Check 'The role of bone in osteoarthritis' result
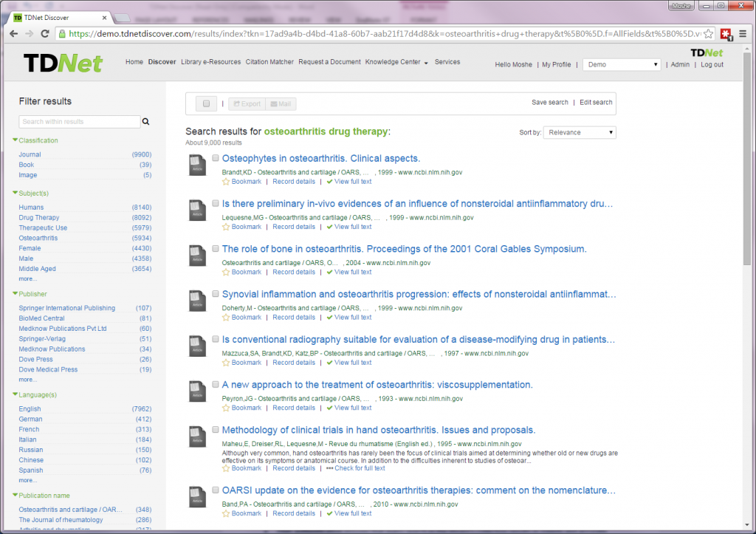The height and width of the screenshot is (534, 756). pyautogui.click(x=216, y=249)
